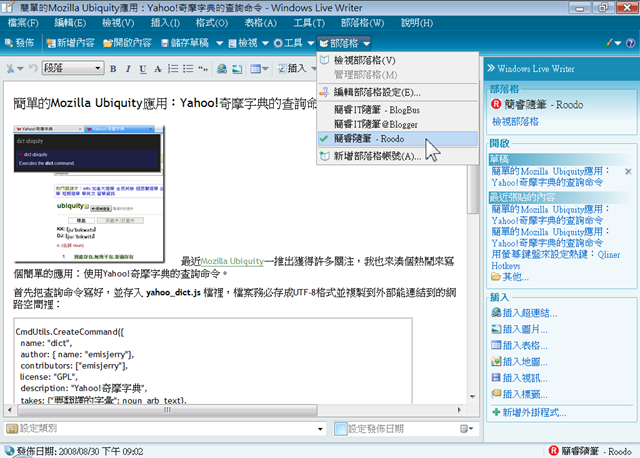The height and width of the screenshot is (458, 640).
Task: Toggle strikethrough formatting
Action: [158, 69]
